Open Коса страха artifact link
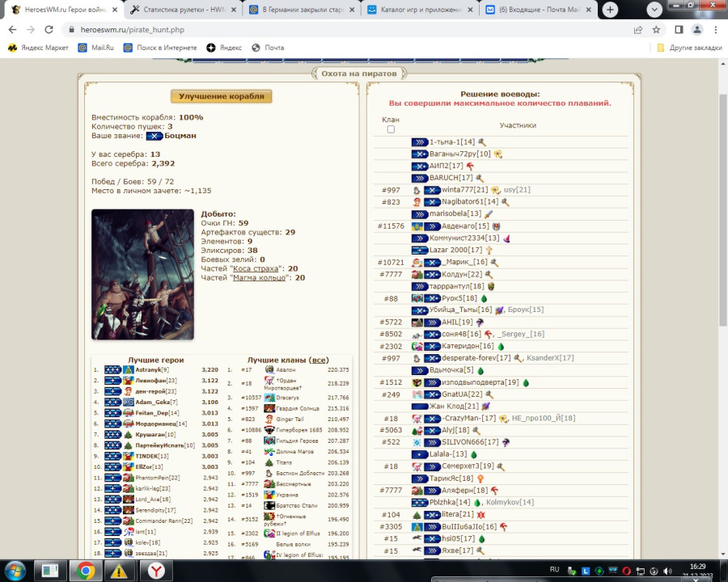 pos(256,268)
